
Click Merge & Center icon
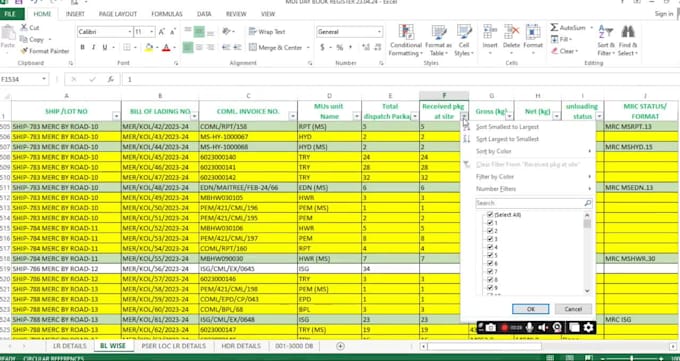[253, 47]
